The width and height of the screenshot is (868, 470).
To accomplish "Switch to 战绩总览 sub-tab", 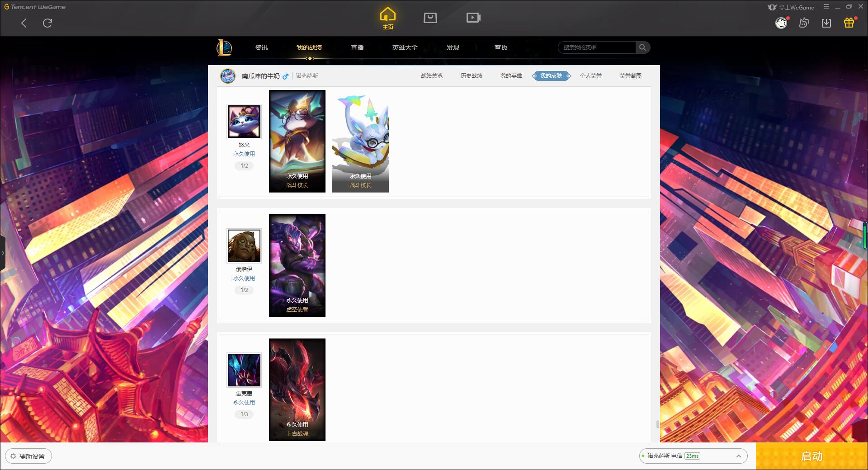I will [x=432, y=76].
